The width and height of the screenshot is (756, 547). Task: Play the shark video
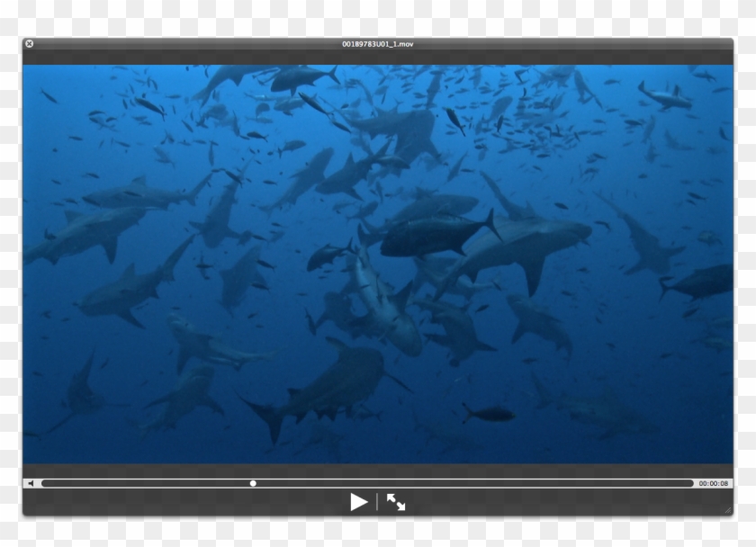coord(358,502)
